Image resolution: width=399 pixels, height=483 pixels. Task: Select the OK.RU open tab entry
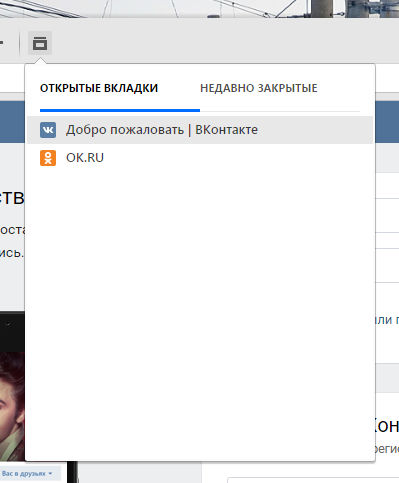[200, 158]
